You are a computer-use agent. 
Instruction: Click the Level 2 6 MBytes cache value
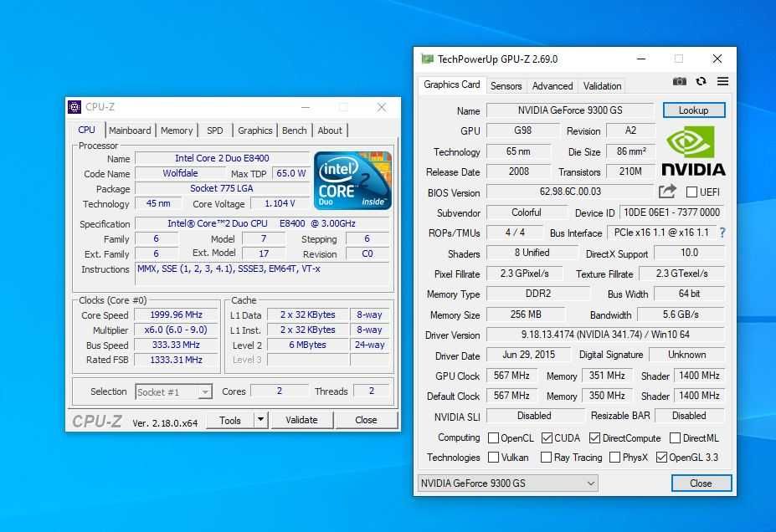[x=308, y=345]
